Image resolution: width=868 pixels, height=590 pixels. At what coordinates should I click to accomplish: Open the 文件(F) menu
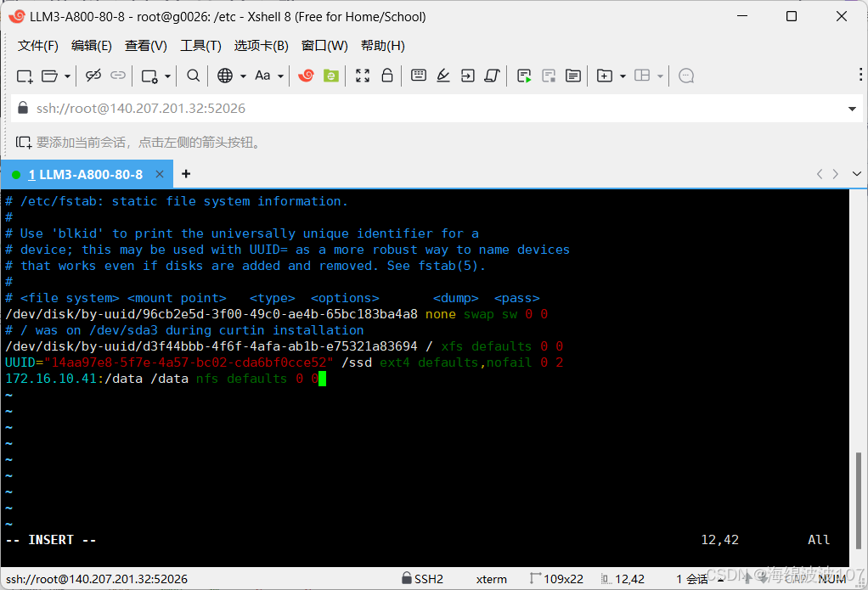(x=38, y=46)
